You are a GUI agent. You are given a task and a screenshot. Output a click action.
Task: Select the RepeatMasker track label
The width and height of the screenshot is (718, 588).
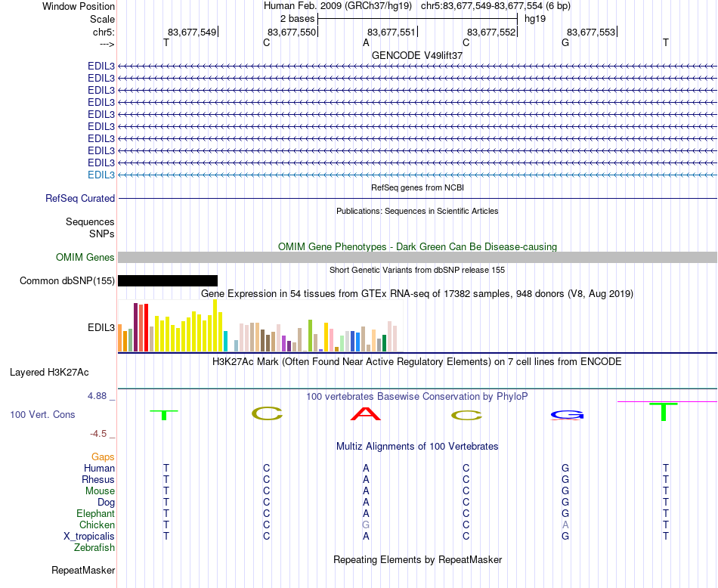83,570
